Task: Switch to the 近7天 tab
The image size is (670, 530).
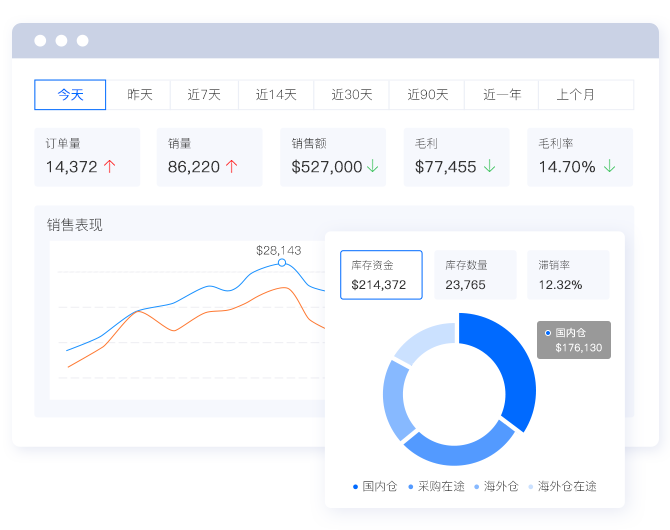Action: pyautogui.click(x=203, y=95)
